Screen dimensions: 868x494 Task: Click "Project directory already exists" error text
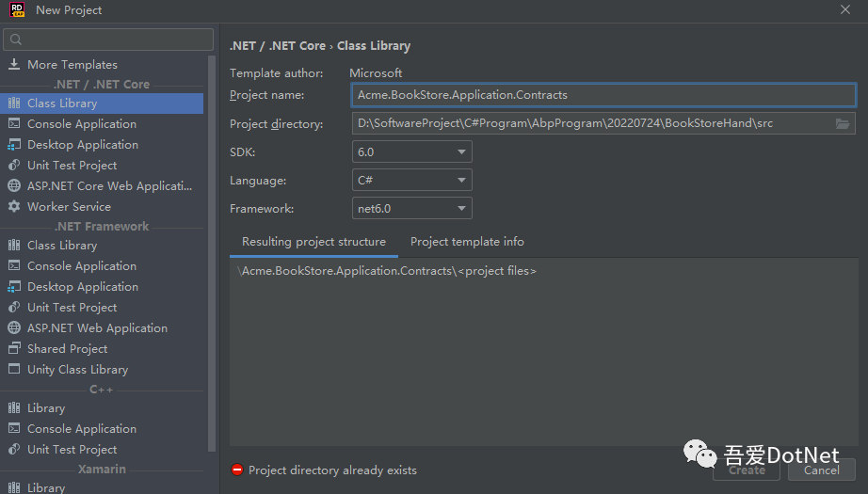click(x=332, y=470)
